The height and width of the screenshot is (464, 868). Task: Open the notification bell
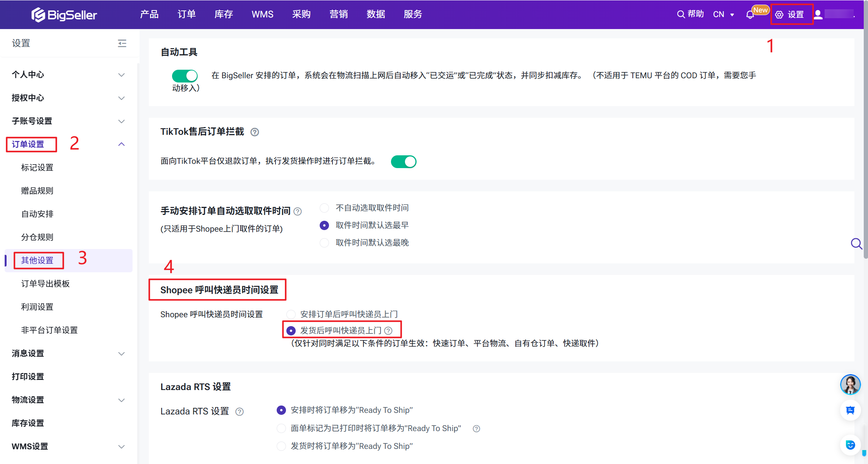click(x=750, y=15)
